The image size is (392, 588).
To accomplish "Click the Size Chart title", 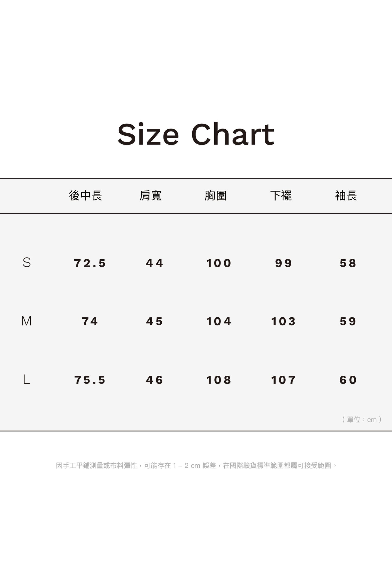I will (196, 134).
